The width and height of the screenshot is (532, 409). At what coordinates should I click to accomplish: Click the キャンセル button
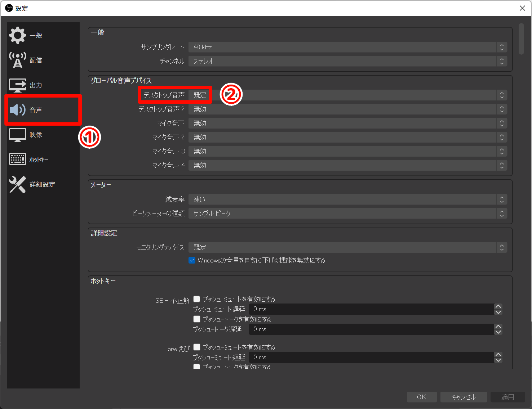point(464,397)
